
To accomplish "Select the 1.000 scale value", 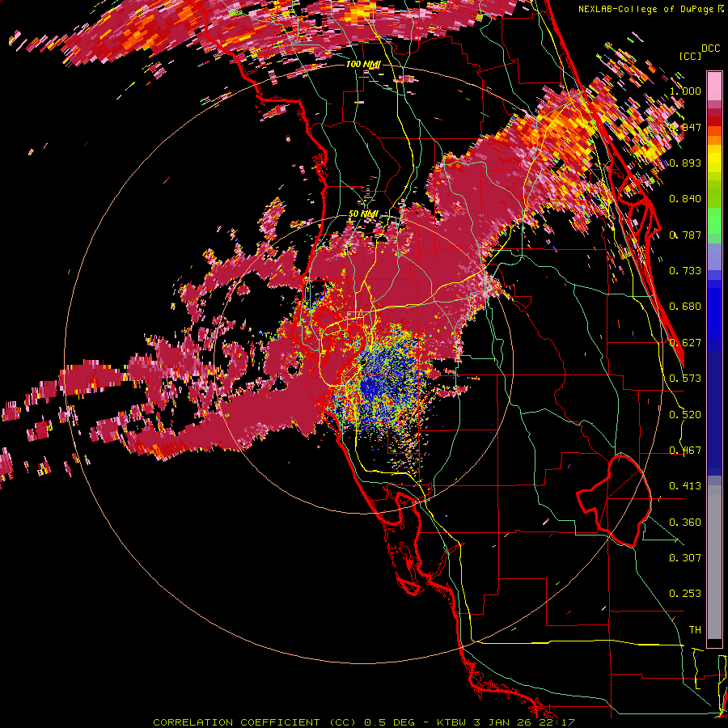I will pos(685,91).
